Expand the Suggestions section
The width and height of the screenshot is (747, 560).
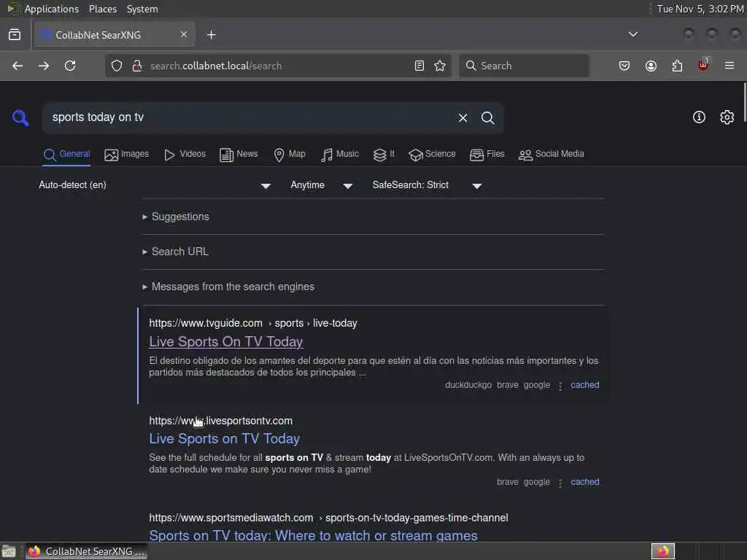coord(176,217)
